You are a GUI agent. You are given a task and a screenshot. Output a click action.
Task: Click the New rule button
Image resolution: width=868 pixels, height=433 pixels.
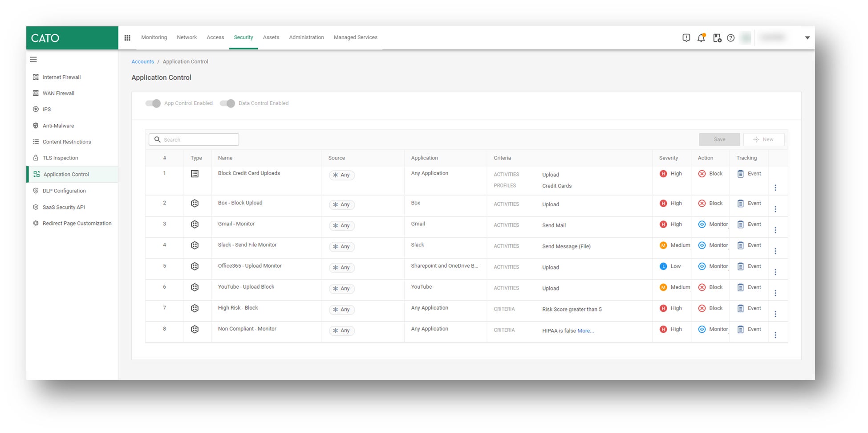[764, 139]
